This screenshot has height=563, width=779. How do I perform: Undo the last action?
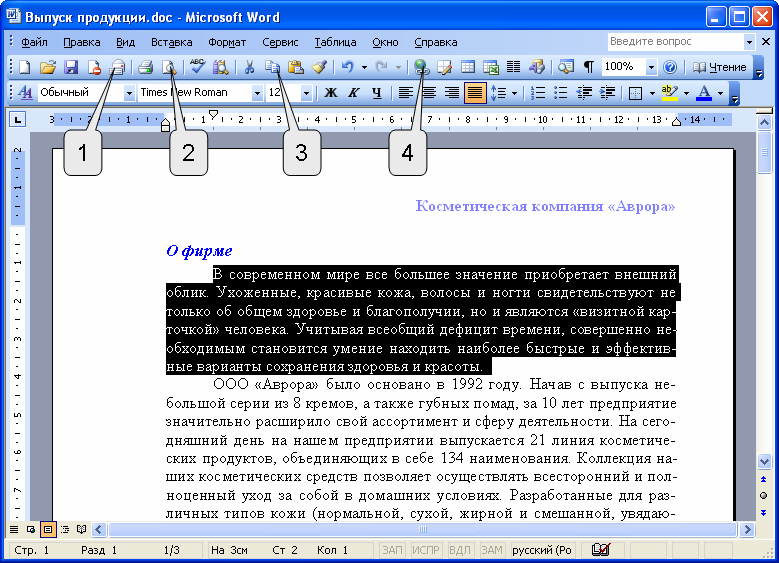347,67
